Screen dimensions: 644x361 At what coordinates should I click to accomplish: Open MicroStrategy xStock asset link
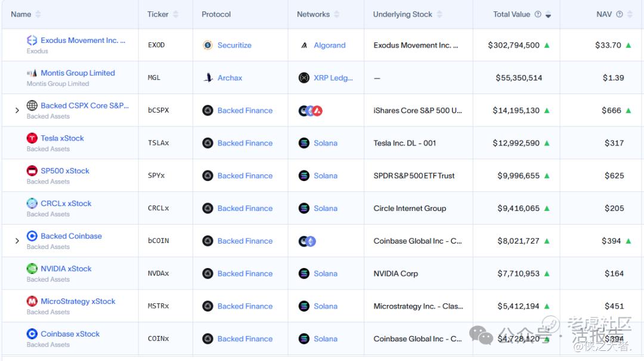tap(78, 301)
